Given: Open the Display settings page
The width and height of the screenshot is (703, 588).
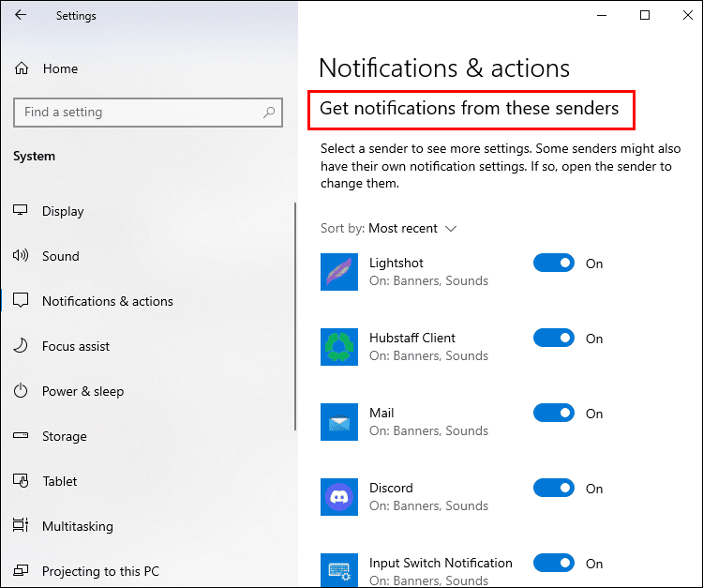Looking at the screenshot, I should [63, 211].
